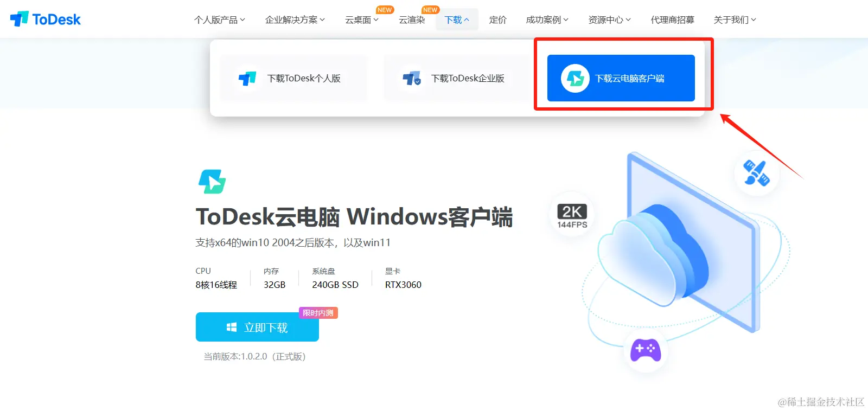Viewport: 868px width, 411px height.
Task: Click the graphics card spec RTX3060
Action: click(x=403, y=285)
